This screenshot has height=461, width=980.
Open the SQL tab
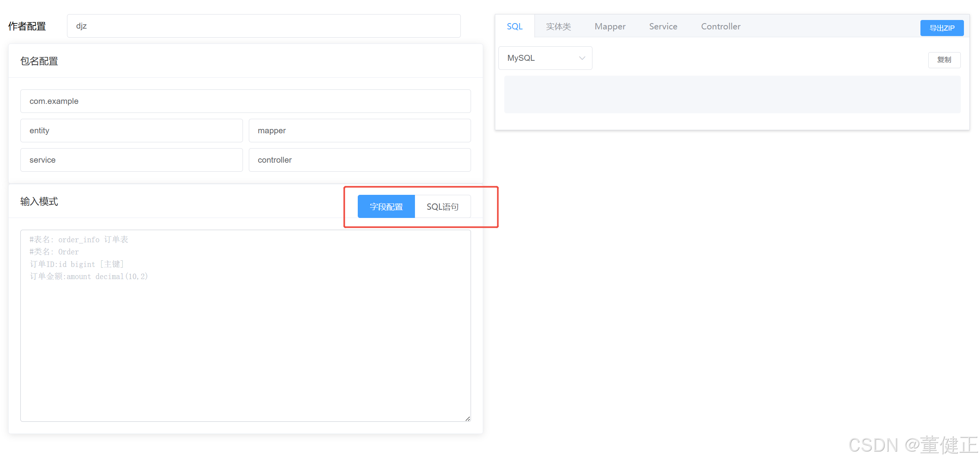[x=514, y=26]
